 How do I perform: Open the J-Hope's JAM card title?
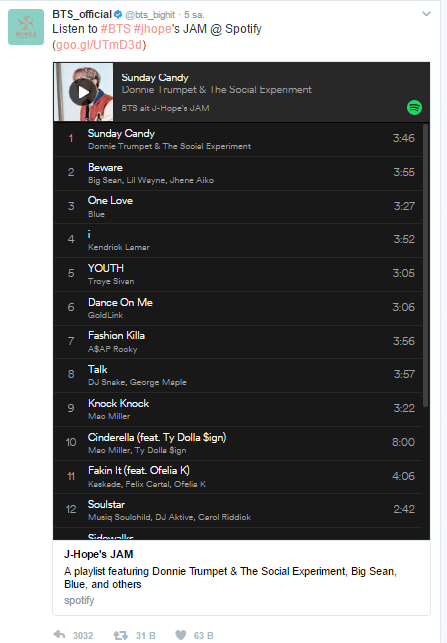98,554
